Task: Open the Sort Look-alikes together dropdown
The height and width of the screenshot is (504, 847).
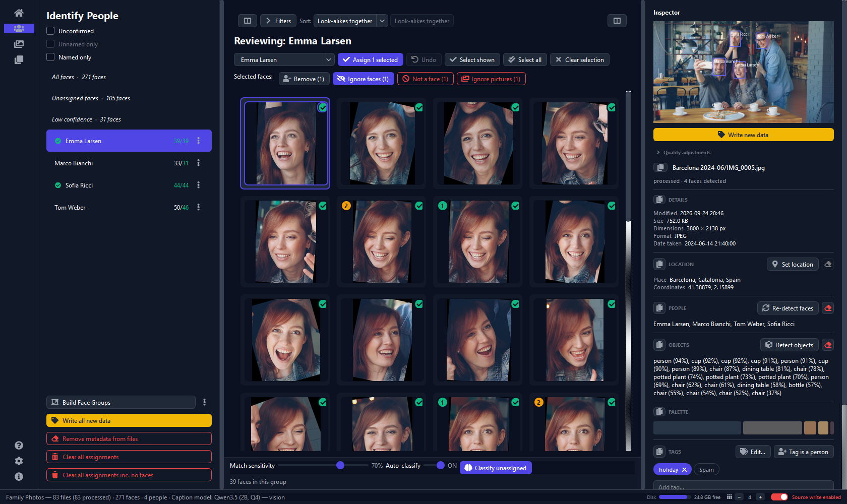Action: pos(351,21)
